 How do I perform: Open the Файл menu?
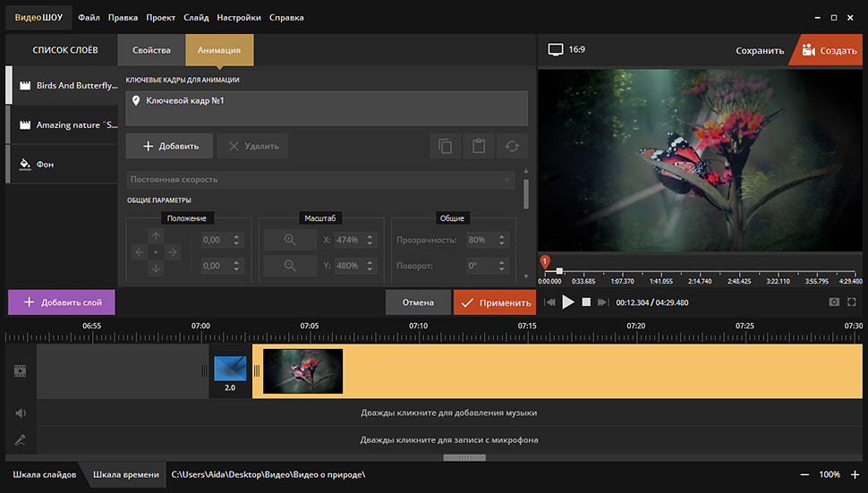(x=89, y=18)
